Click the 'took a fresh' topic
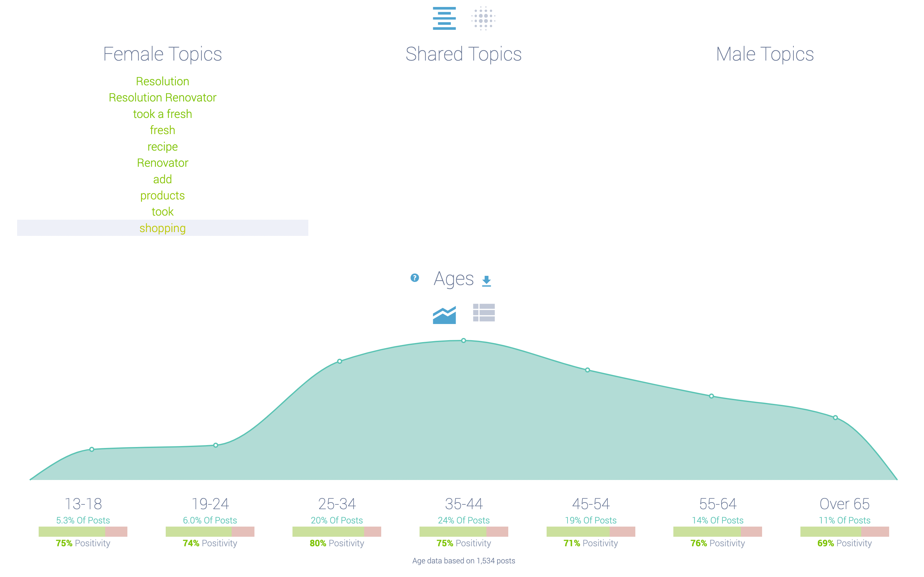Viewport: 924px width, 577px height. tap(163, 114)
